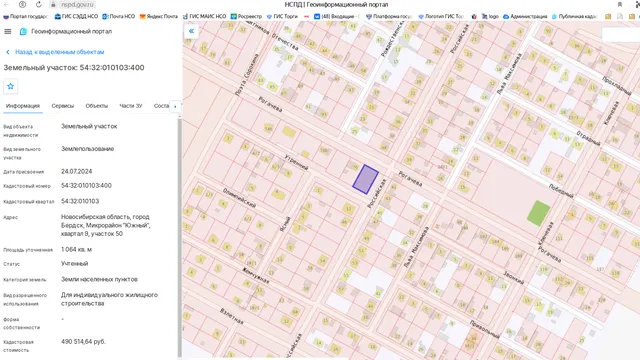Click Взлетная street label on map

(232, 316)
